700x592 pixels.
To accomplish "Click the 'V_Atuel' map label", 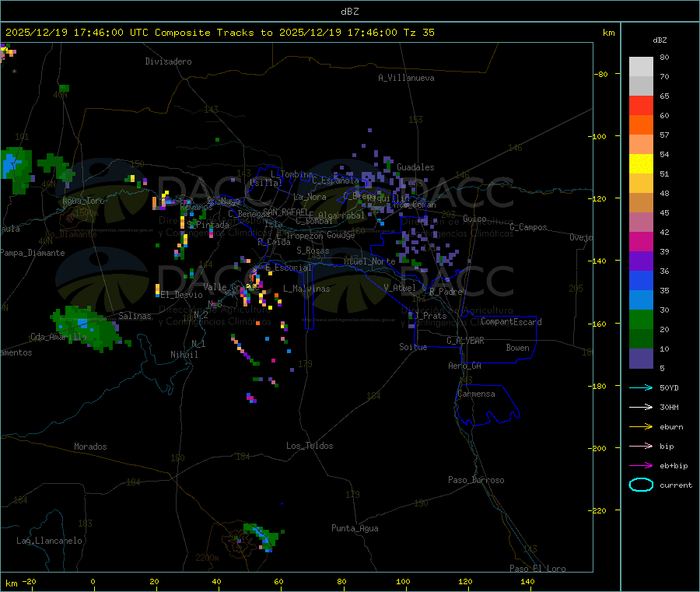I will 400,288.
